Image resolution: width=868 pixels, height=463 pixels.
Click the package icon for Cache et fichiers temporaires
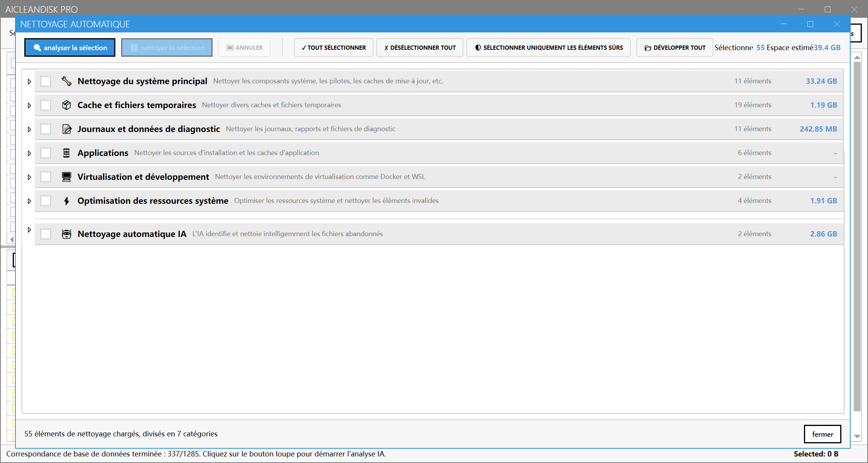(67, 105)
